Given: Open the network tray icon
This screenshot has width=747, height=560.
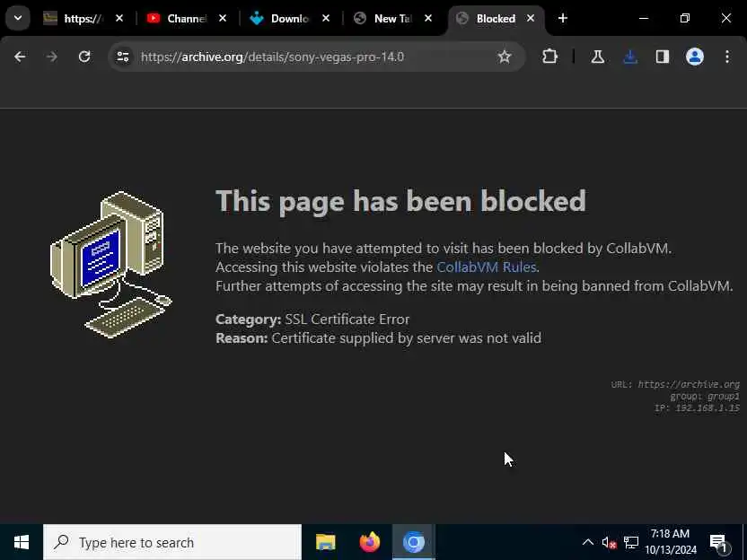Looking at the screenshot, I should pyautogui.click(x=631, y=542).
